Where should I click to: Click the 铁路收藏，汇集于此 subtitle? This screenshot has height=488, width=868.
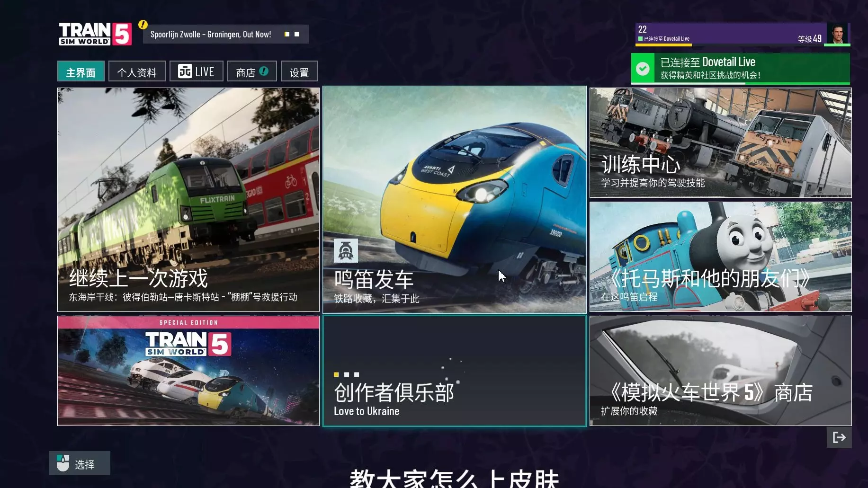tap(377, 299)
